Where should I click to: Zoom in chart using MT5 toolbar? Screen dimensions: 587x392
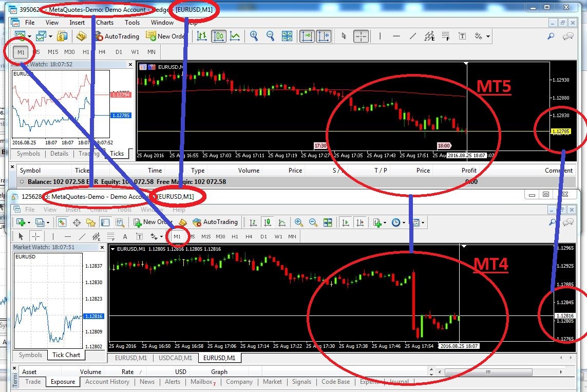point(254,36)
